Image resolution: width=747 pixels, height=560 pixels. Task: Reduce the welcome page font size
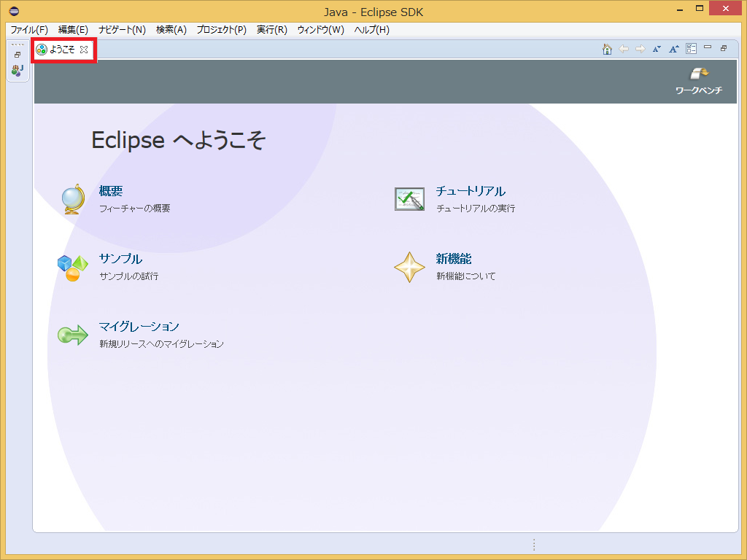coord(657,49)
